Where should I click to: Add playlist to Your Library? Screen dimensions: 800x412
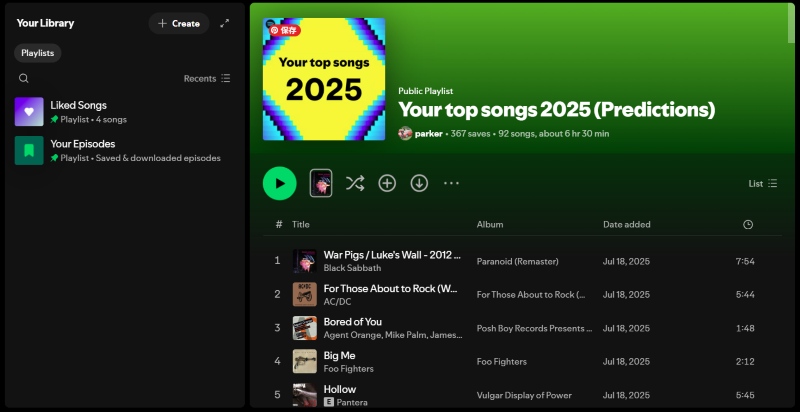[x=387, y=184]
